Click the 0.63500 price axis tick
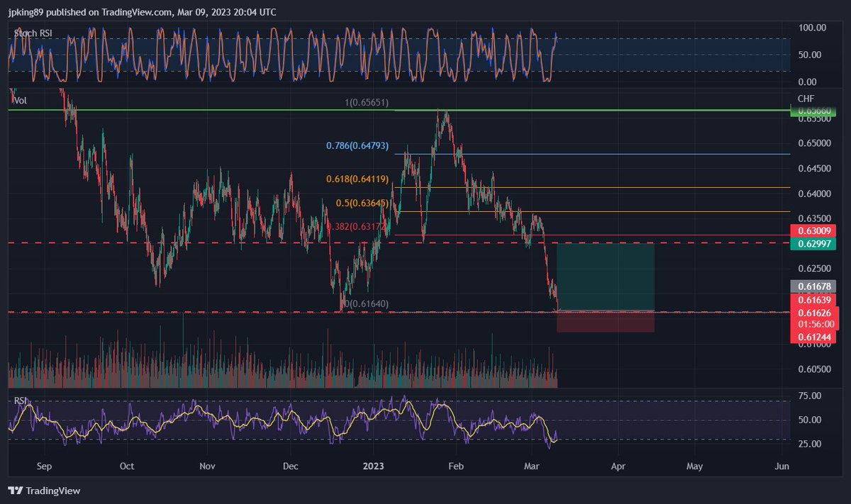The width and height of the screenshot is (851, 504). click(815, 218)
